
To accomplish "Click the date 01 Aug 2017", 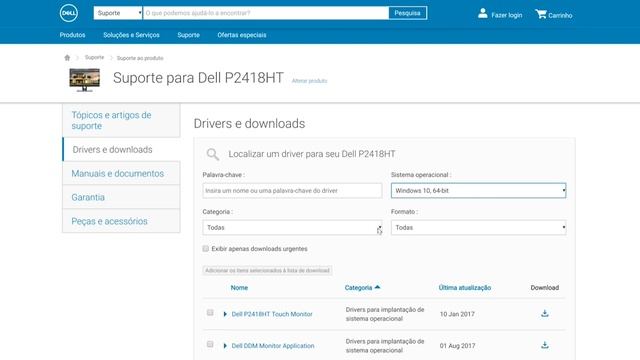I will click(458, 346).
